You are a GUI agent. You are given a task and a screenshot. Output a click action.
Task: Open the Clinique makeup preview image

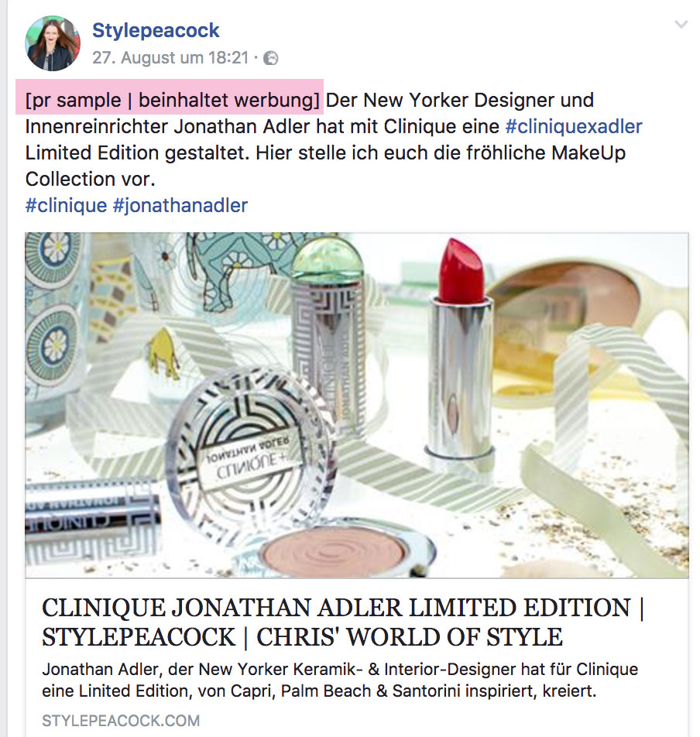[x=356, y=405]
